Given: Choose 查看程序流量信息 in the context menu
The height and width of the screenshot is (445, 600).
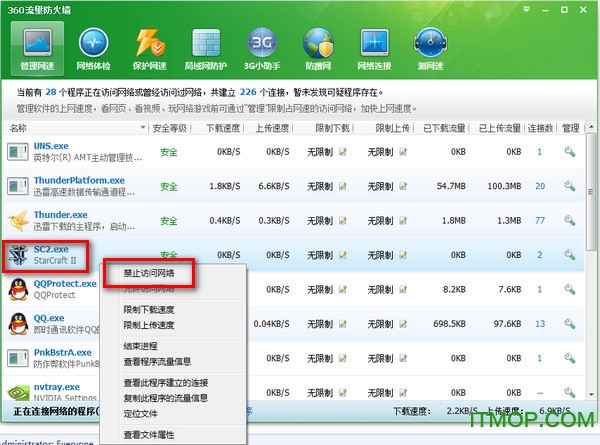Looking at the screenshot, I should coord(157,362).
